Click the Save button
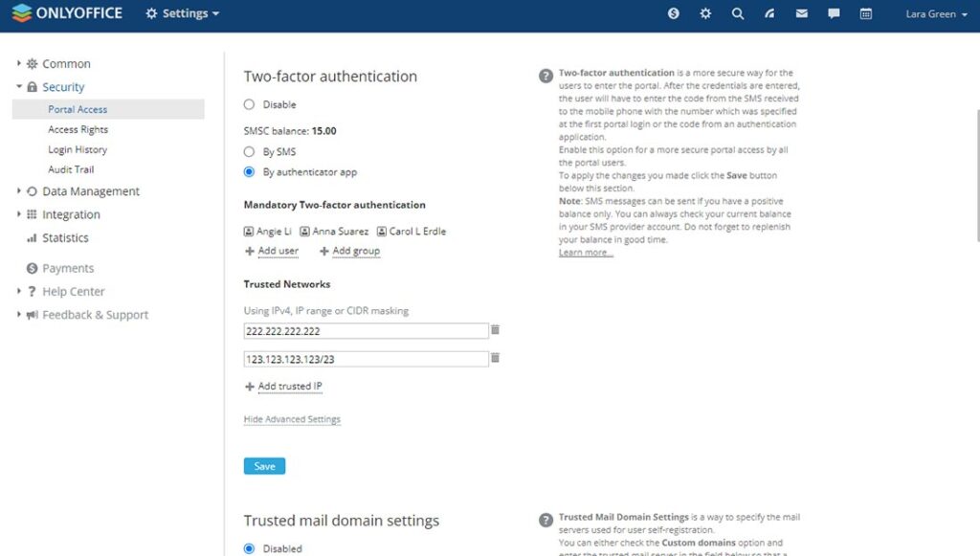The width and height of the screenshot is (980, 556). 264,466
